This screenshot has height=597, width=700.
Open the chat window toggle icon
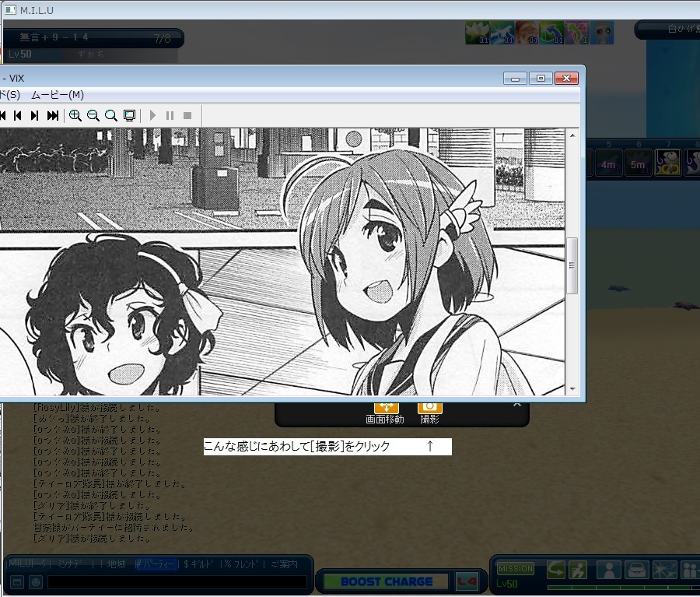16,582
